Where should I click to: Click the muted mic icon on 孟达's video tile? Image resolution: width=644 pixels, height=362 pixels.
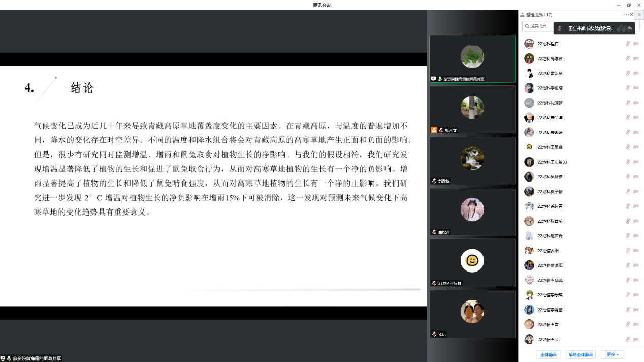click(434, 334)
